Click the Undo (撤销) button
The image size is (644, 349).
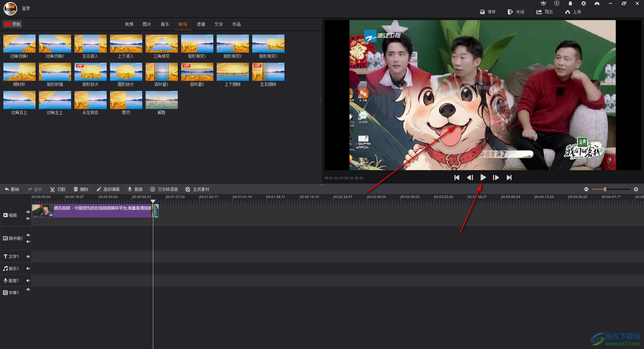12,189
